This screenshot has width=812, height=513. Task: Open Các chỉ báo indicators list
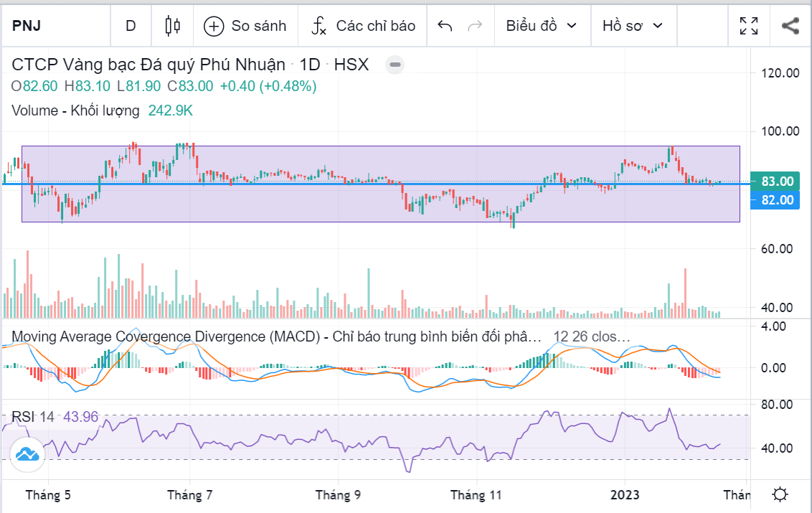(364, 26)
